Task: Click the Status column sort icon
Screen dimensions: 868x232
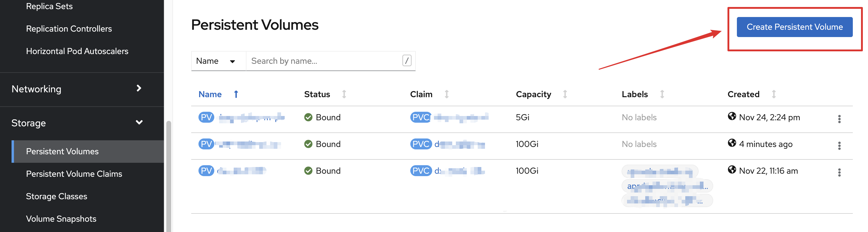Action: point(344,94)
